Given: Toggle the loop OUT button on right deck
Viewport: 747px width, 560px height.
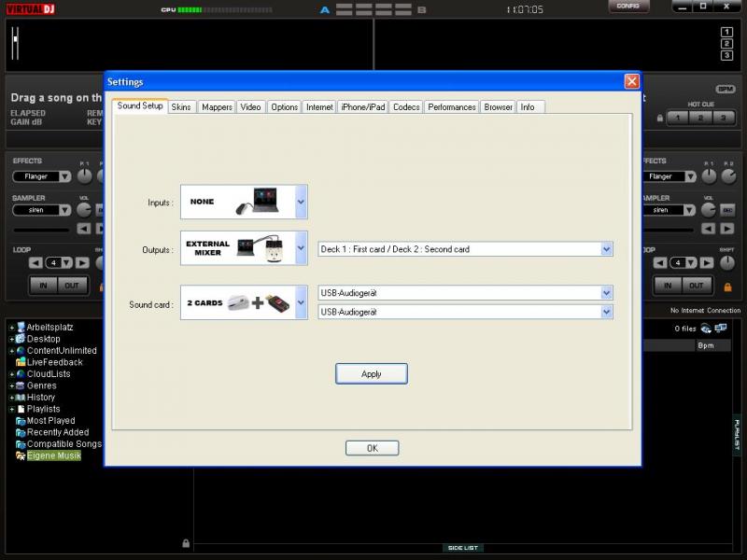Looking at the screenshot, I should [696, 286].
